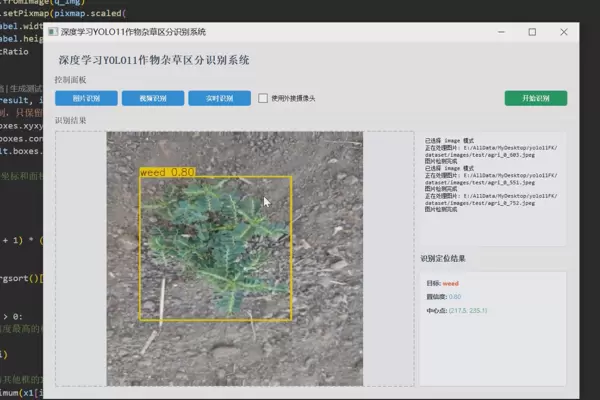Image resolution: width=600 pixels, height=400 pixels.
Task: Click the 置信度 0.80 confidence value
Action: (455, 297)
